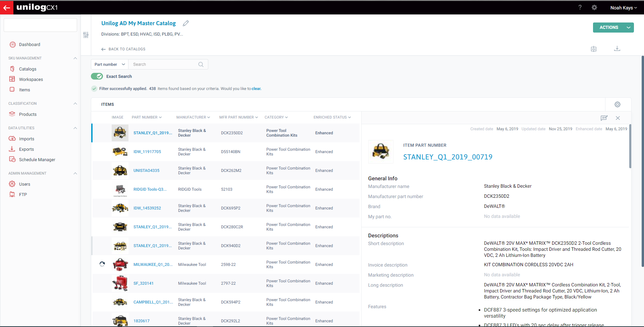The height and width of the screenshot is (327, 644).
Task: Click the edit pencil beside catalog name
Action: point(186,23)
